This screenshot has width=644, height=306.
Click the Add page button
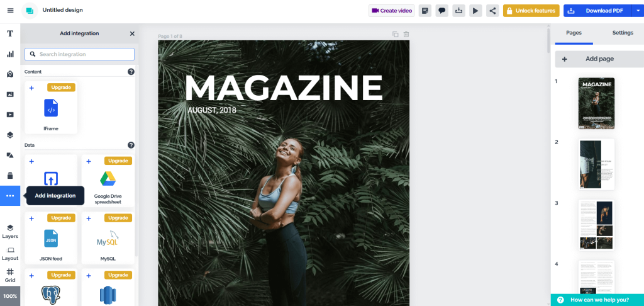pyautogui.click(x=599, y=59)
